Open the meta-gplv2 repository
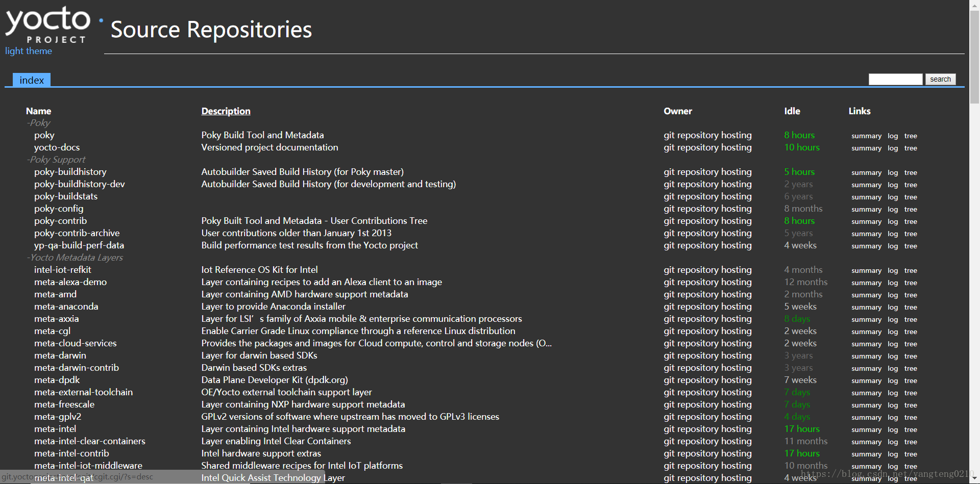The width and height of the screenshot is (980, 484). click(58, 417)
